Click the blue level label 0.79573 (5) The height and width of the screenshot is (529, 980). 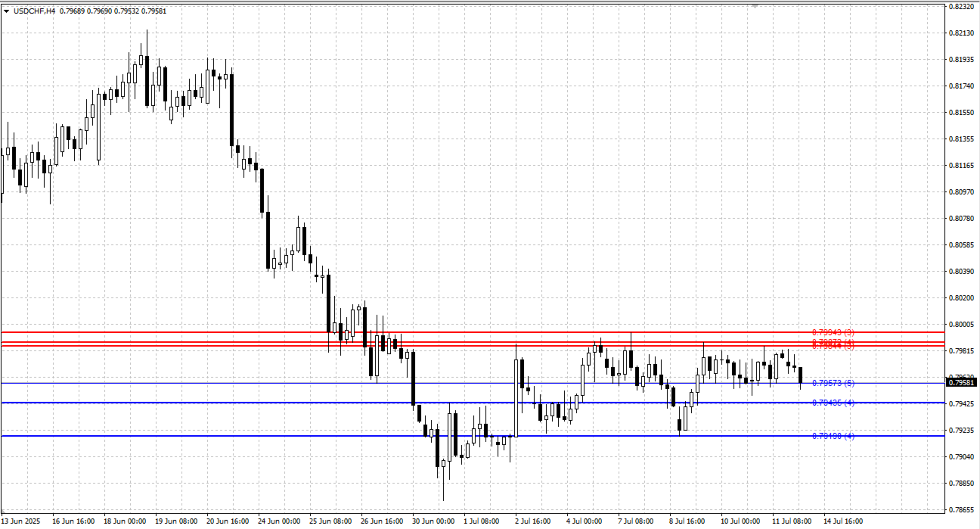[833, 383]
